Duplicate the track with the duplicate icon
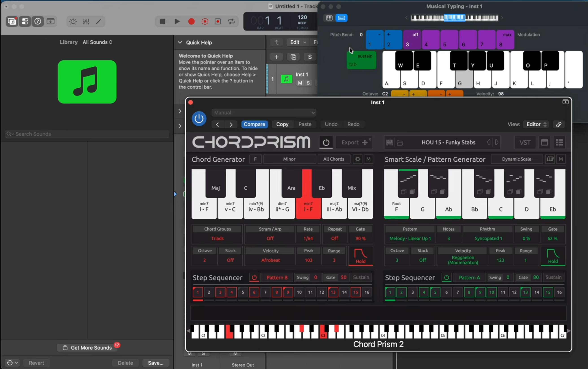The image size is (588, 369). pyautogui.click(x=293, y=57)
